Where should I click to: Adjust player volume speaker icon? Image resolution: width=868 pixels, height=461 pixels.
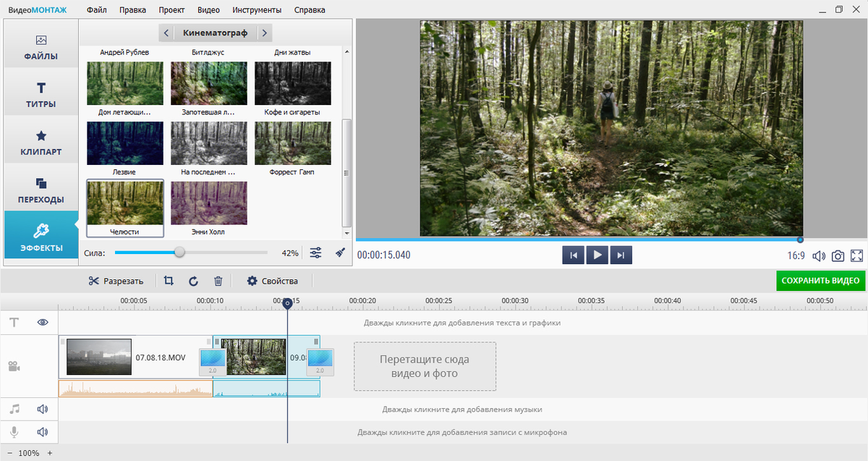(819, 255)
